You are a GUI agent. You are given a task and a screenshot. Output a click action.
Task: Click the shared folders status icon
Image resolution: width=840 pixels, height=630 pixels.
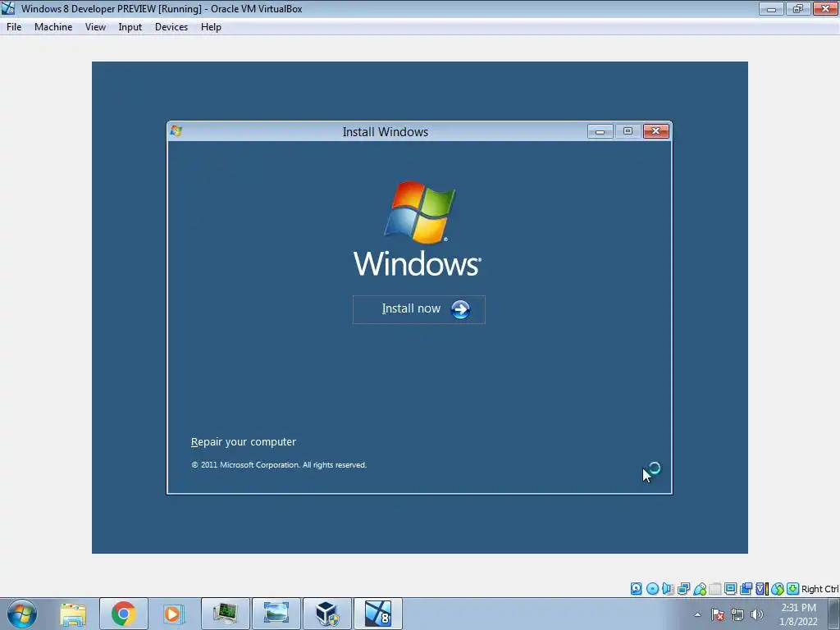point(714,589)
